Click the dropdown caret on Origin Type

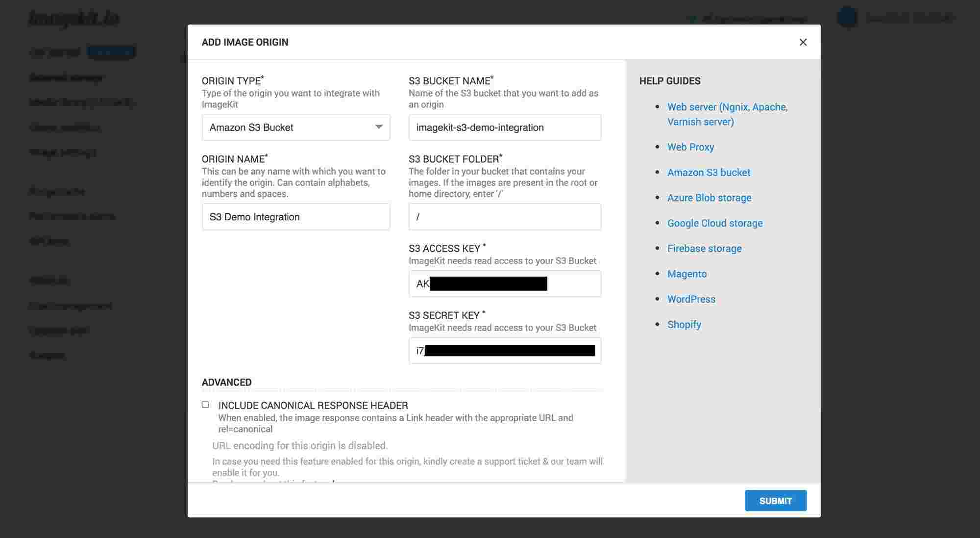(379, 127)
